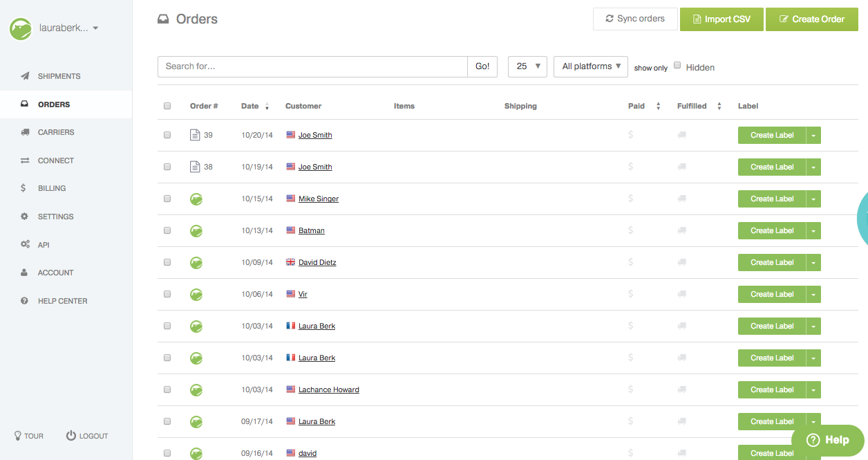Image resolution: width=868 pixels, height=460 pixels.
Task: Click the Tour lightbulb icon
Action: point(18,436)
